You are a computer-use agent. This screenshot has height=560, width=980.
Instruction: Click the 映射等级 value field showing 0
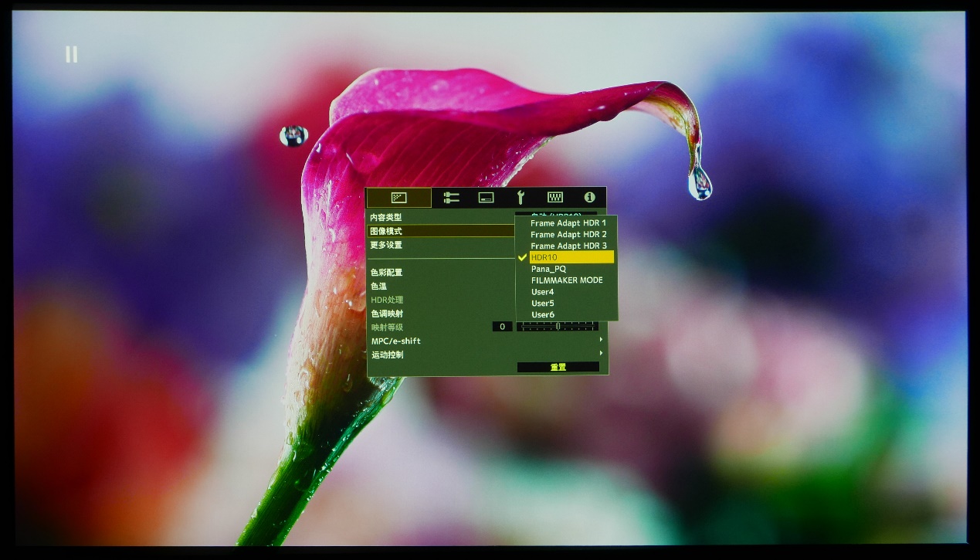[x=502, y=327]
